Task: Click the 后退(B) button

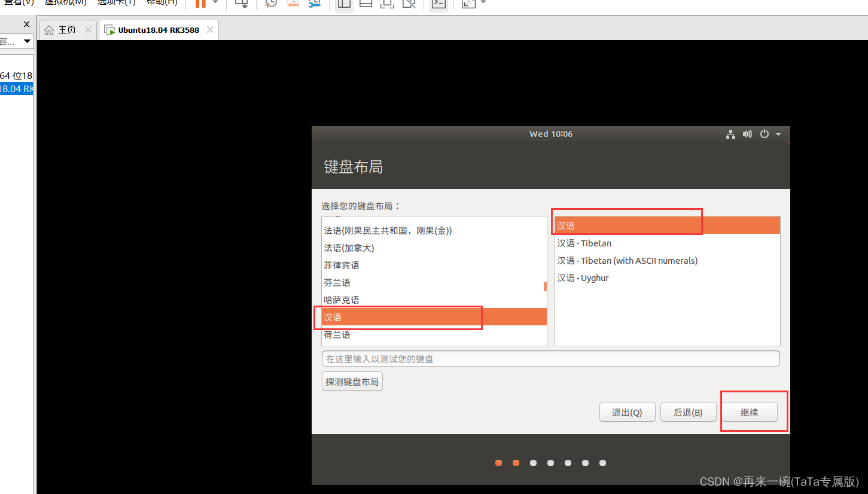Action: point(688,412)
